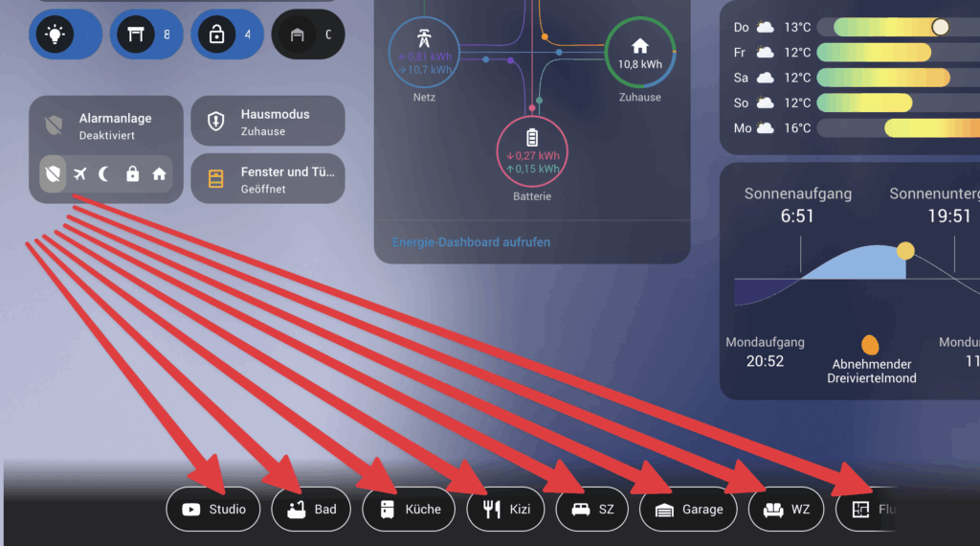Arm the alarm with padlock icon
The width and height of the screenshot is (980, 546).
(132, 173)
